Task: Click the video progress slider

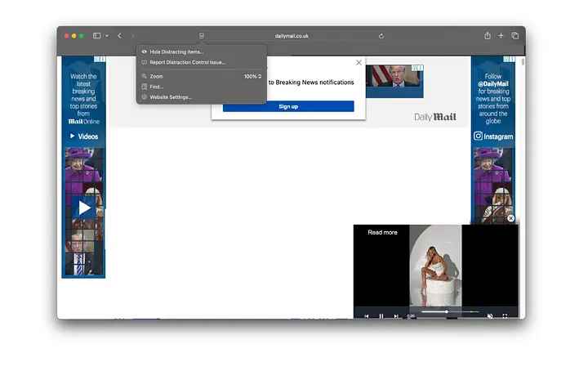Action: point(449,311)
